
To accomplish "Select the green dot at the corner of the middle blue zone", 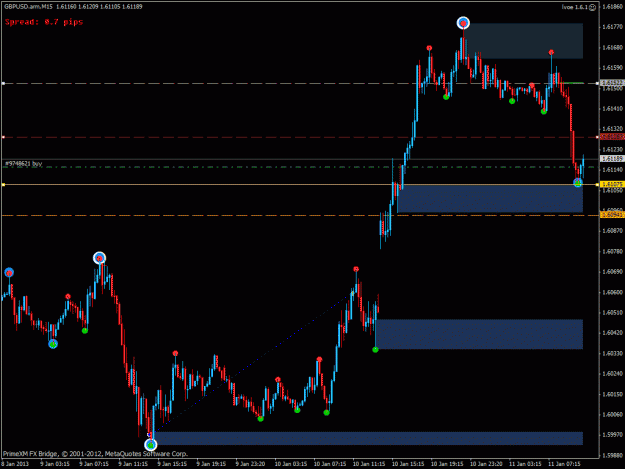I will (x=375, y=349).
